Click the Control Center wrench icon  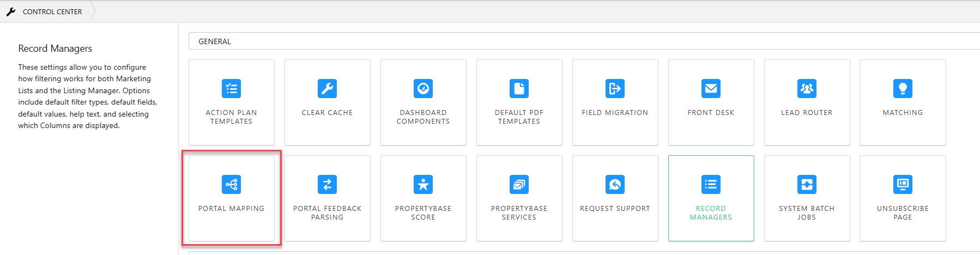point(11,11)
